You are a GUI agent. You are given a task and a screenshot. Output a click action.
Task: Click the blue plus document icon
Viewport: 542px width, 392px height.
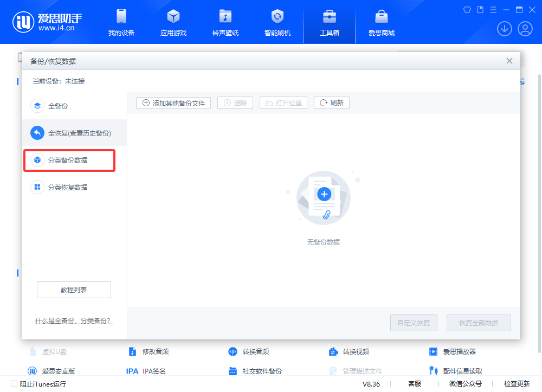click(x=324, y=194)
